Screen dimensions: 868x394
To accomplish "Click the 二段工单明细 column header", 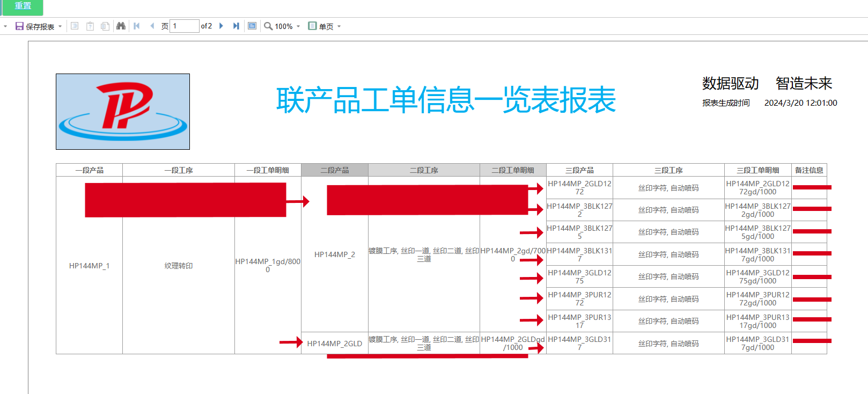I will [513, 170].
